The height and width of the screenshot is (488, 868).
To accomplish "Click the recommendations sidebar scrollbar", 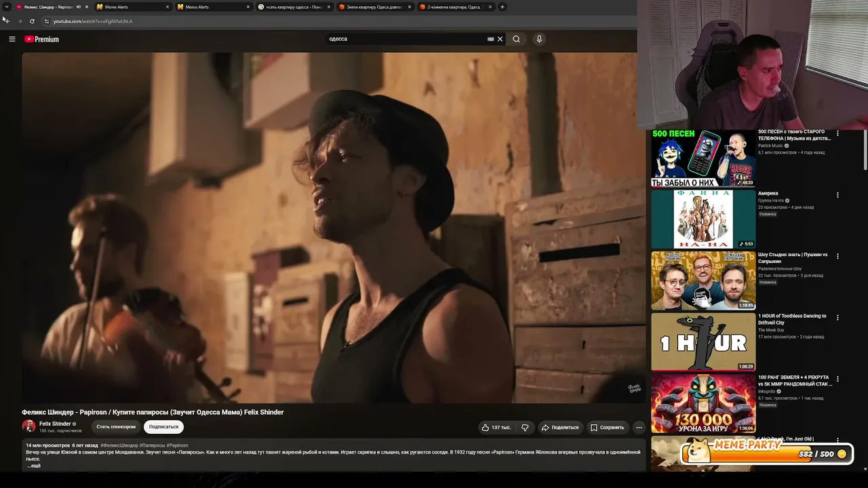I will [865, 149].
